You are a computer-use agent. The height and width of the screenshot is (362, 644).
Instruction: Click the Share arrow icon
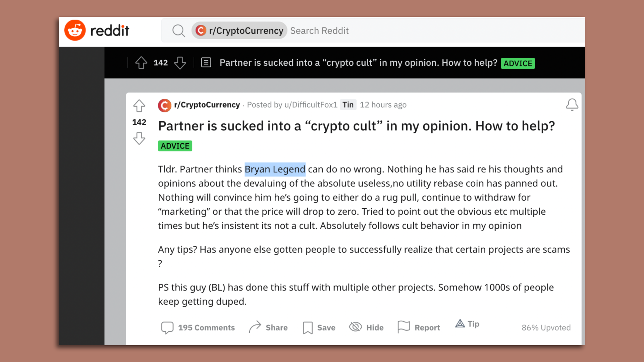255,327
